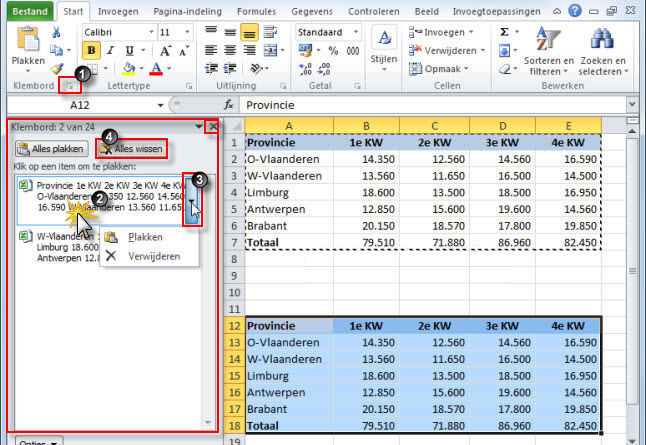Viewport: 646px width, 445px height.
Task: Click the Help question mark icon
Action: 575,11
